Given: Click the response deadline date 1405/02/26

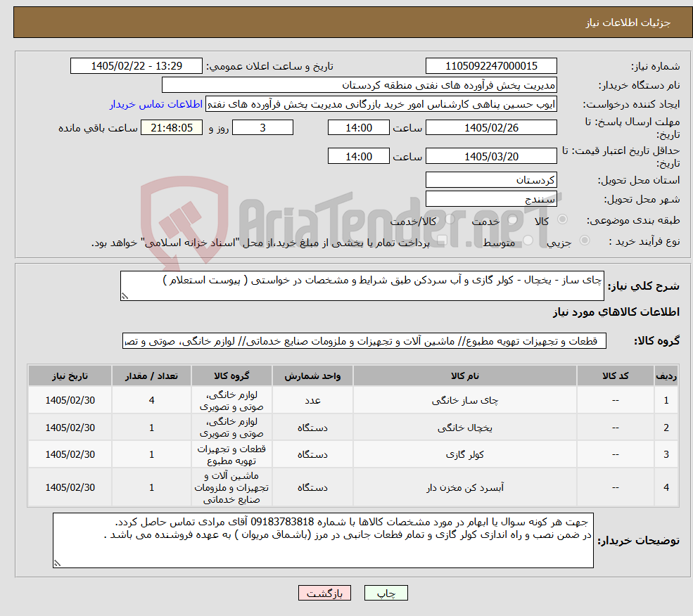Looking at the screenshot, I should (x=491, y=128).
